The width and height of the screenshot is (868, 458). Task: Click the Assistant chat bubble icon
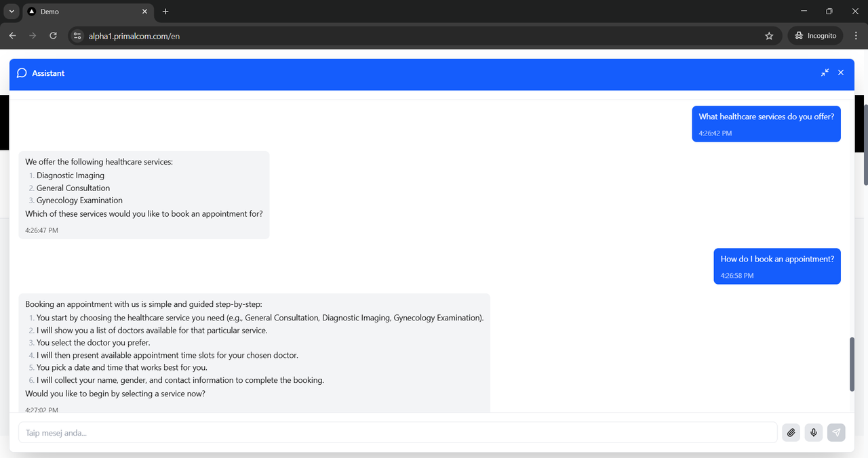[x=22, y=73]
